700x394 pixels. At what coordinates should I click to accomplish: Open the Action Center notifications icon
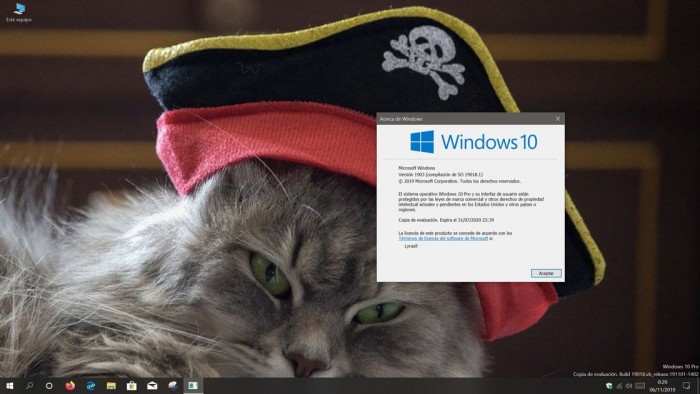click(x=686, y=386)
